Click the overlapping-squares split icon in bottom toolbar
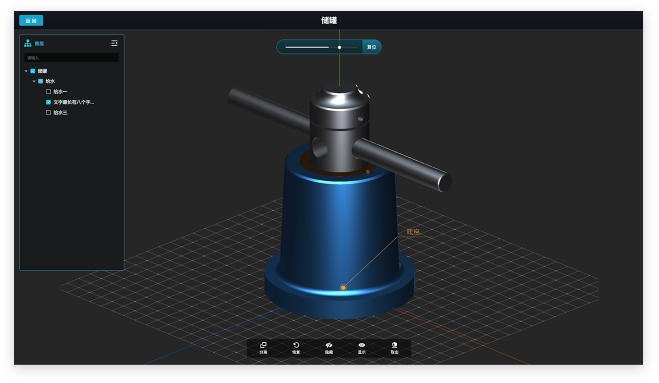The height and width of the screenshot is (383, 659). pyautogui.click(x=264, y=345)
